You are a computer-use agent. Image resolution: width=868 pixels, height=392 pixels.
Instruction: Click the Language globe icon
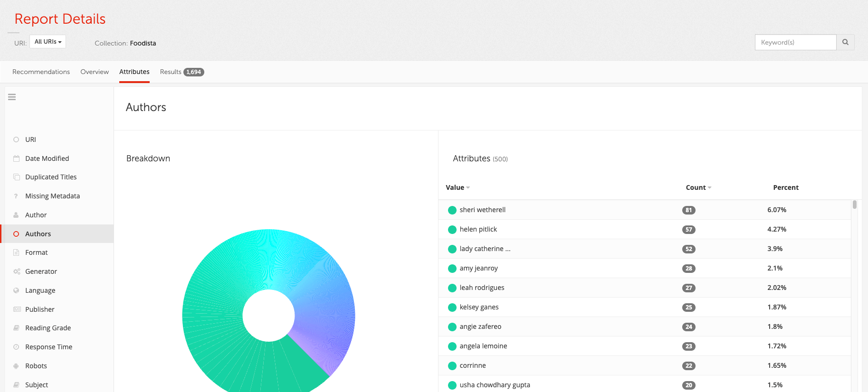(x=16, y=290)
